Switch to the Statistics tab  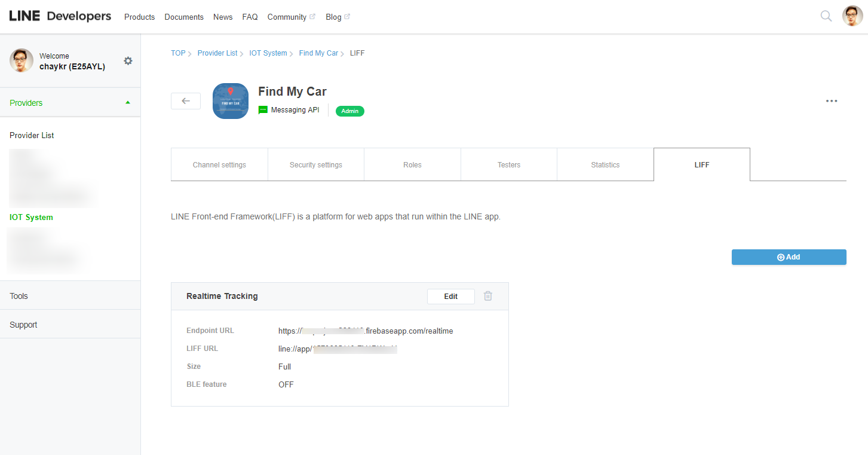point(605,164)
